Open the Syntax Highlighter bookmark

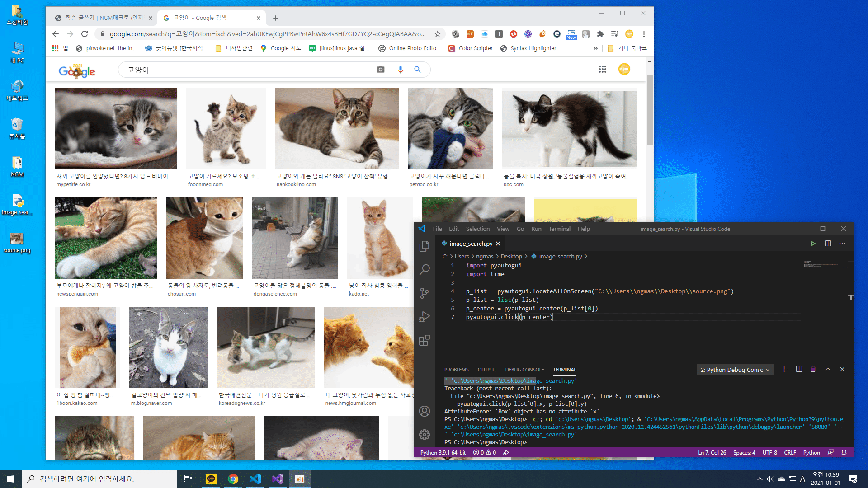point(528,48)
